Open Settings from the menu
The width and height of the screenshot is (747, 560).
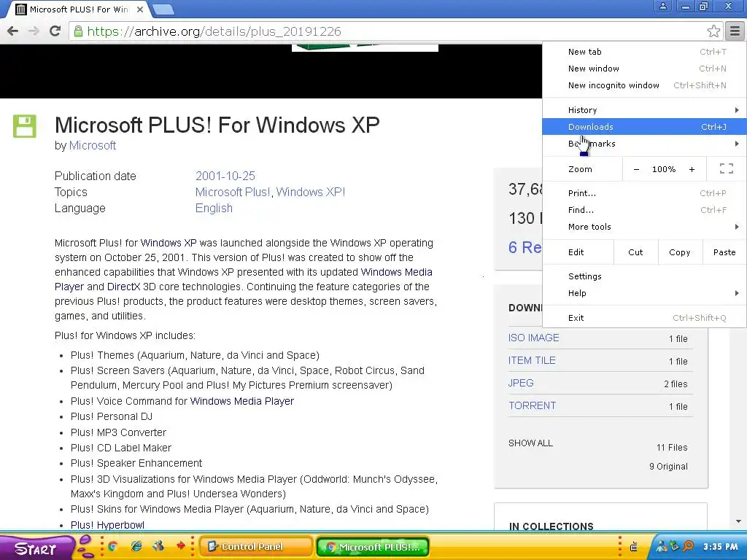pyautogui.click(x=644, y=276)
